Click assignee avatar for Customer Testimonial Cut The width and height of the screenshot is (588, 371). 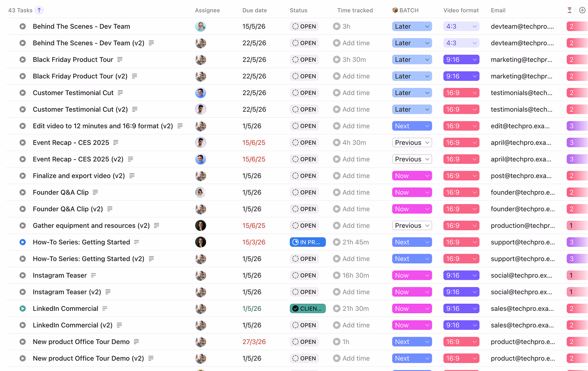coord(200,93)
